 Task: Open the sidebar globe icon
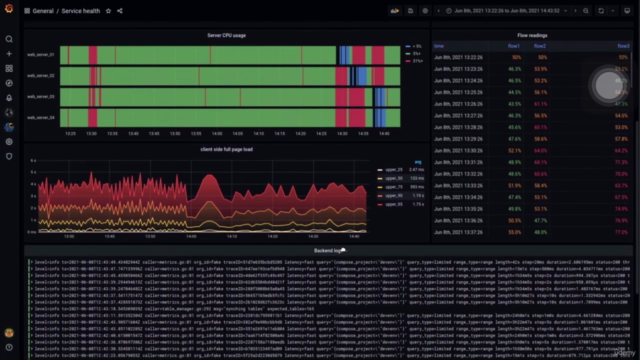pyautogui.click(x=9, y=113)
